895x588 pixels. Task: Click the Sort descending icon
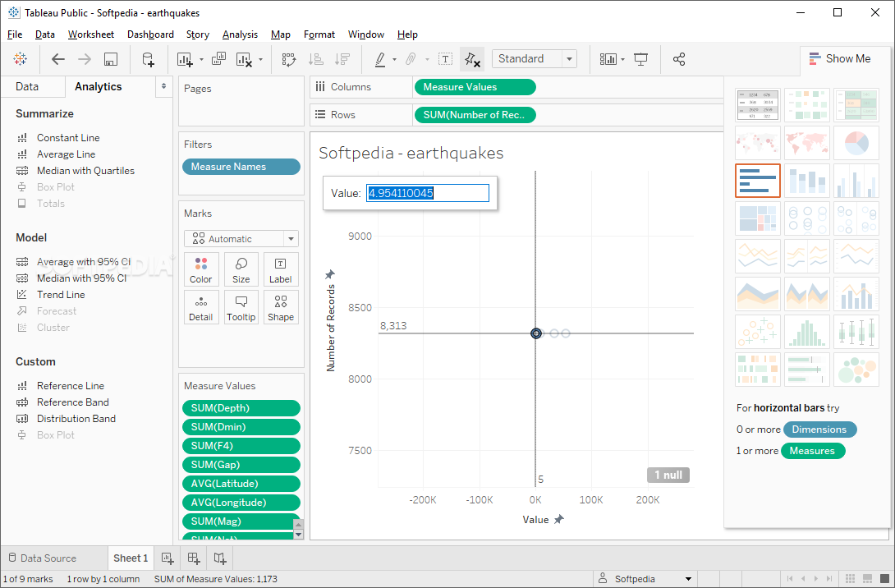[342, 59]
